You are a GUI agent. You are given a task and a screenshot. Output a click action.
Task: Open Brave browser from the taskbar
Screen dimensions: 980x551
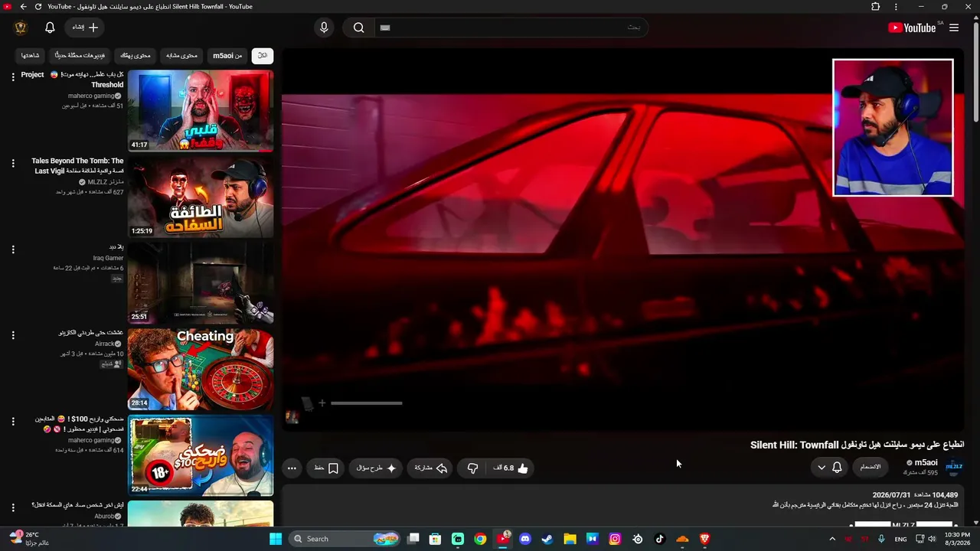click(705, 539)
